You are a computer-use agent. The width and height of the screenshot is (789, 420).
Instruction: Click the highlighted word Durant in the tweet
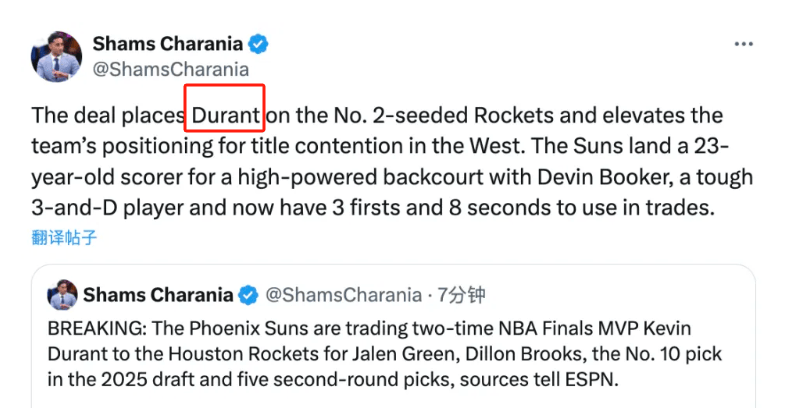[x=226, y=115]
